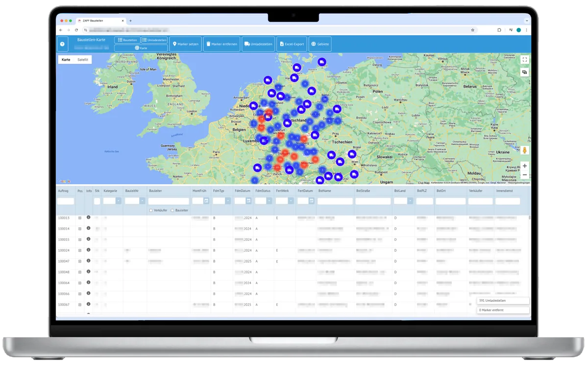588x366 pixels.
Task: Expand positions for order 100048
Action: point(80,272)
